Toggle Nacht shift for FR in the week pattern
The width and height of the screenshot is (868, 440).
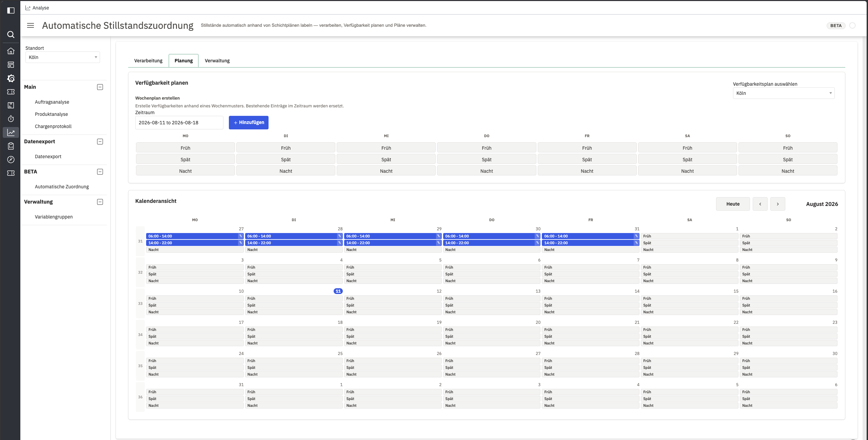pos(587,171)
